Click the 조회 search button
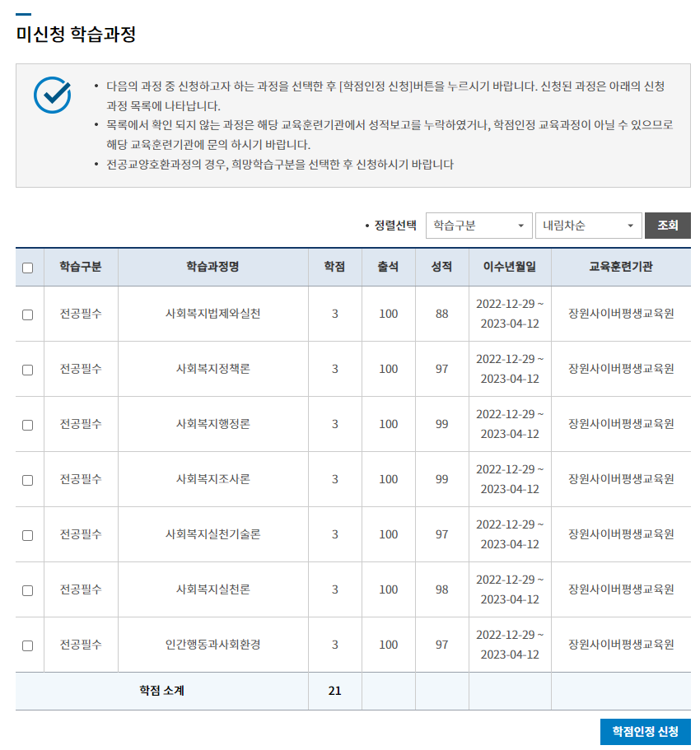Viewport: 700px width, 750px height. pos(667,226)
